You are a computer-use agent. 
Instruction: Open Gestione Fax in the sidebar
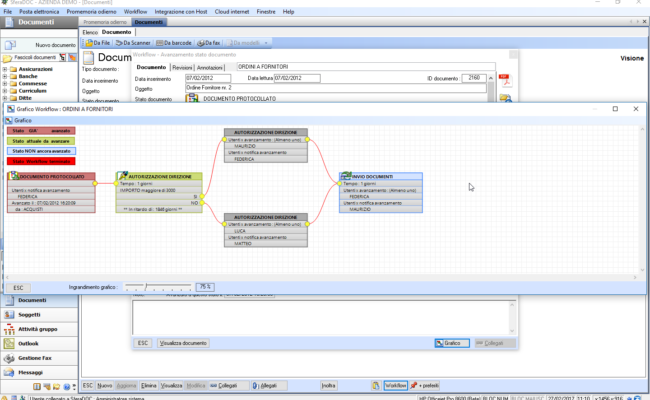(x=39, y=358)
